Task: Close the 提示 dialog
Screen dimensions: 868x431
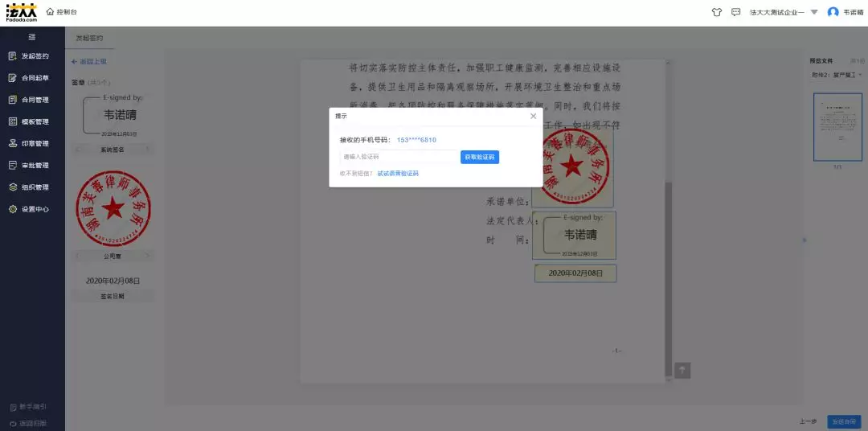Action: [533, 116]
